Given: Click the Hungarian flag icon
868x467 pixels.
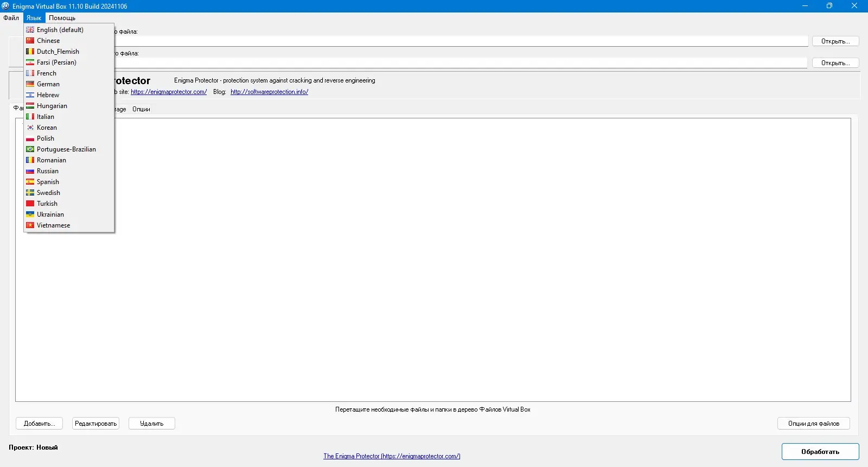Looking at the screenshot, I should point(30,106).
